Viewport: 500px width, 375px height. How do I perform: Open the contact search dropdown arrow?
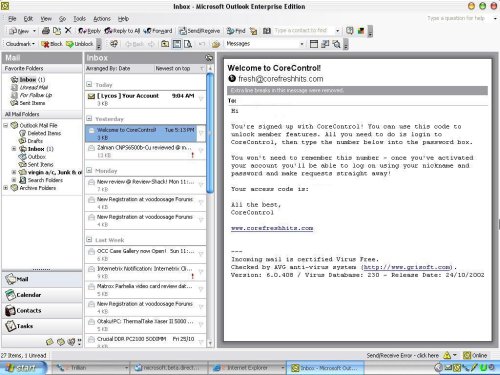[337, 31]
